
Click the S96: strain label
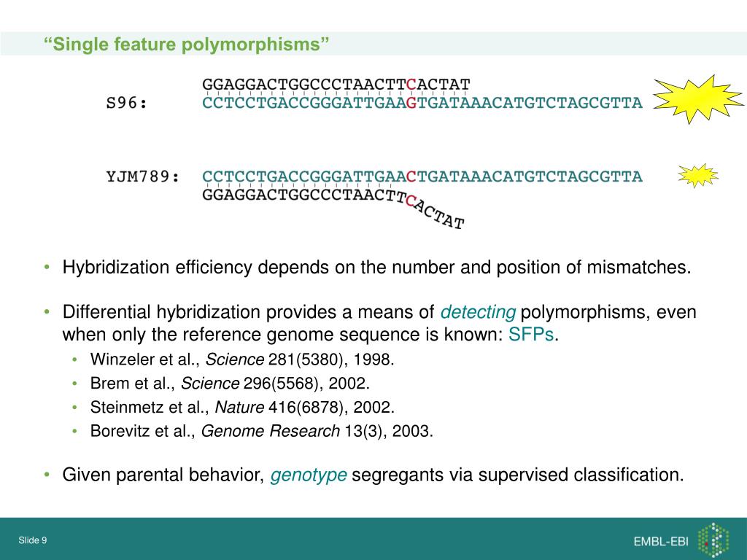click(127, 103)
